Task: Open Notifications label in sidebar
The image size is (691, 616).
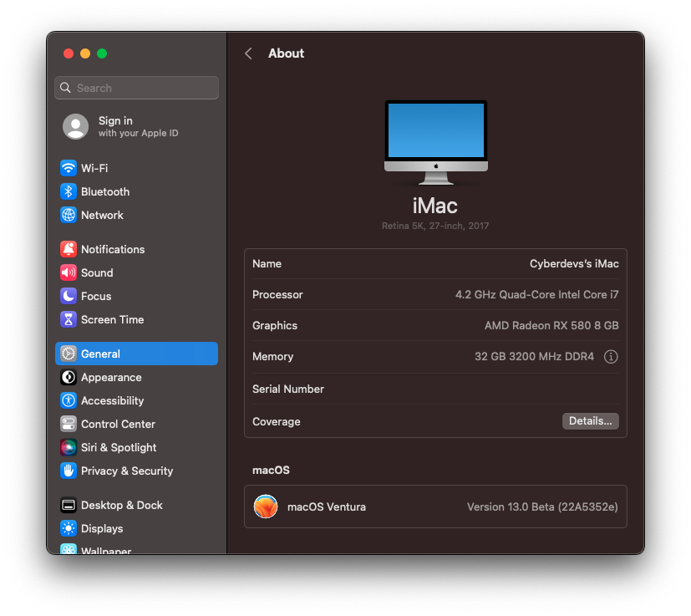Action: [113, 249]
